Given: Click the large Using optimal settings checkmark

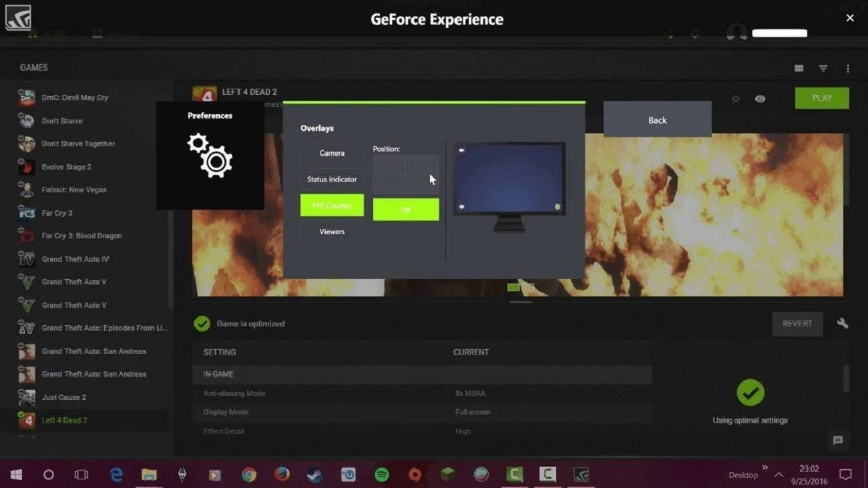Looking at the screenshot, I should (x=750, y=393).
